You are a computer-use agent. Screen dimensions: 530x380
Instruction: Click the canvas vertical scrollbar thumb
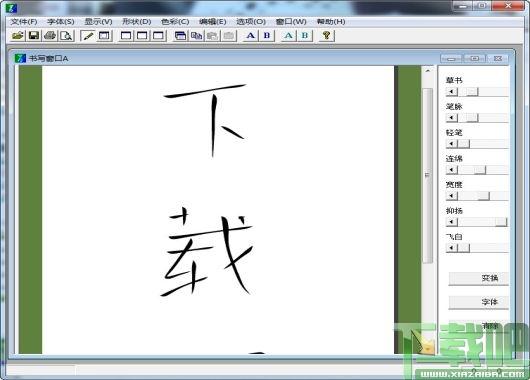[428, 175]
